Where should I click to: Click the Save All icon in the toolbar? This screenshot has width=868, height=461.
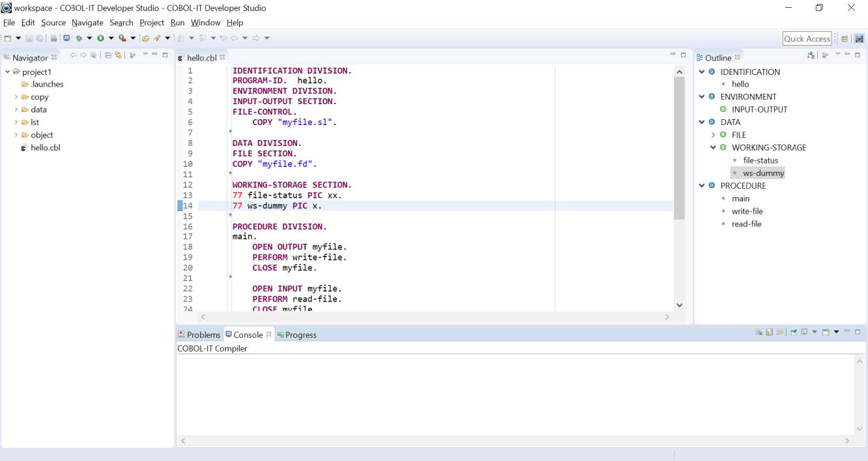pyautogui.click(x=39, y=37)
